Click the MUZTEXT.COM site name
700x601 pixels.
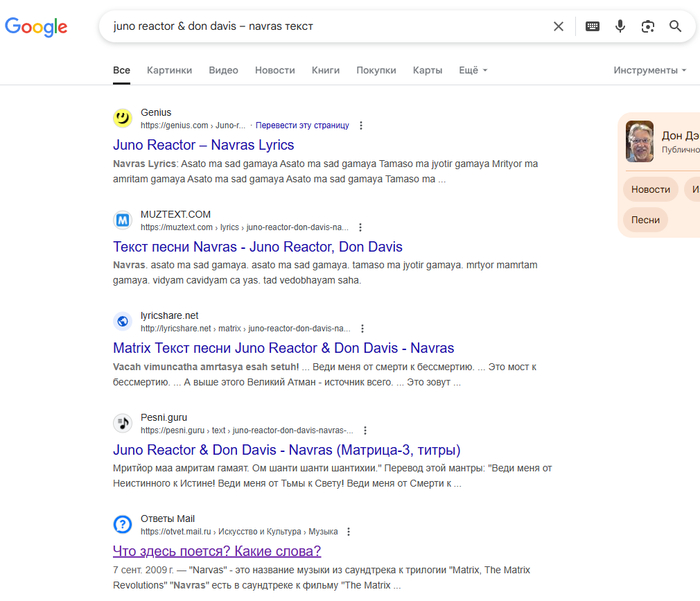175,214
